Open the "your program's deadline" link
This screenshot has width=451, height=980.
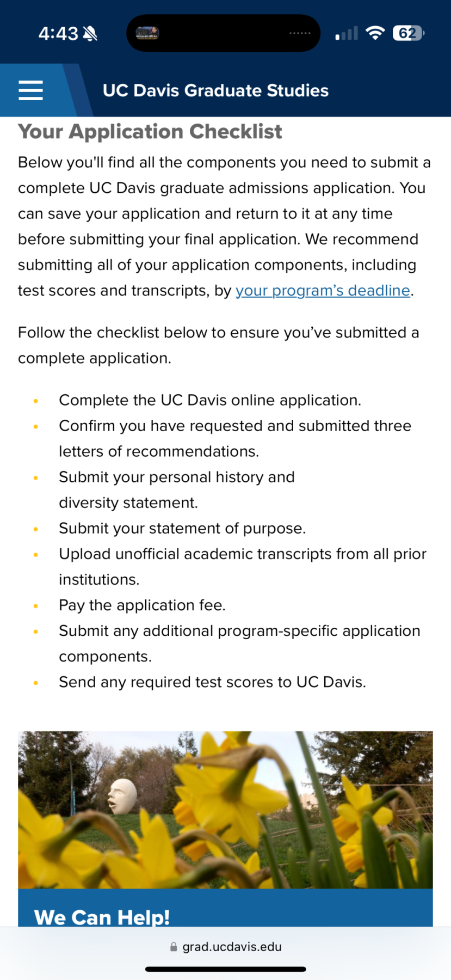323,291
